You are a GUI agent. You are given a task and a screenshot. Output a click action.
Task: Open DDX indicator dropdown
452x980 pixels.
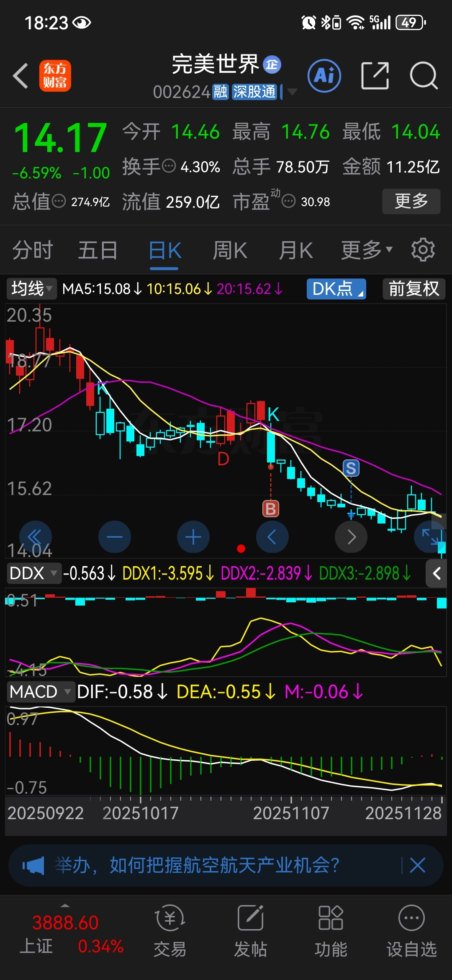point(33,573)
